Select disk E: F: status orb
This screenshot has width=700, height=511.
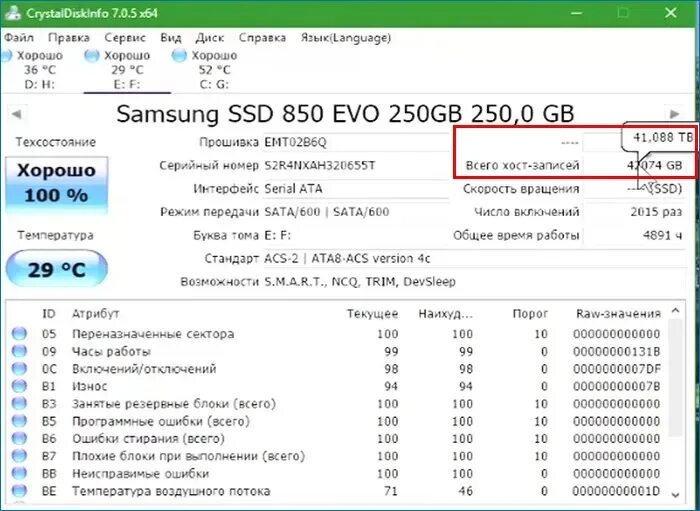(x=92, y=56)
